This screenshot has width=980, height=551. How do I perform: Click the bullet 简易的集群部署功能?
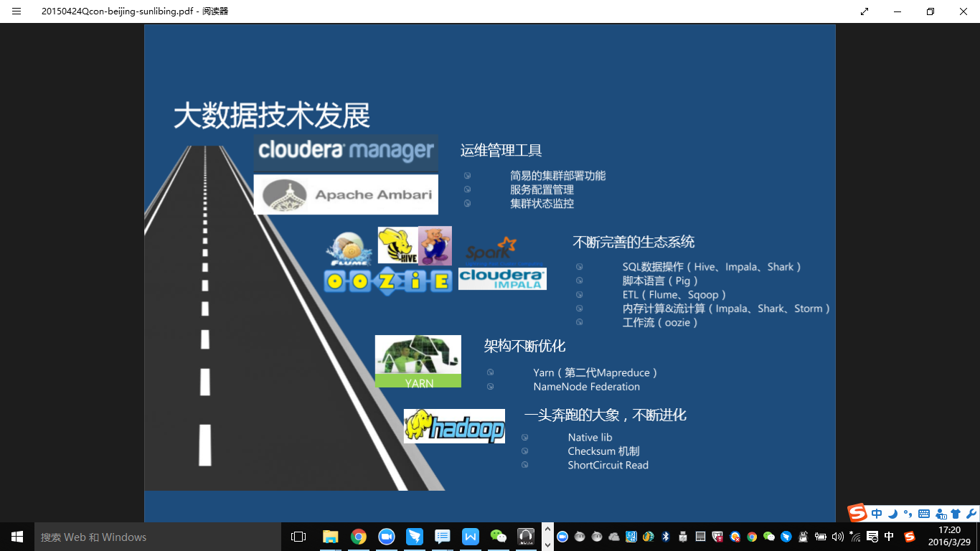coord(558,176)
